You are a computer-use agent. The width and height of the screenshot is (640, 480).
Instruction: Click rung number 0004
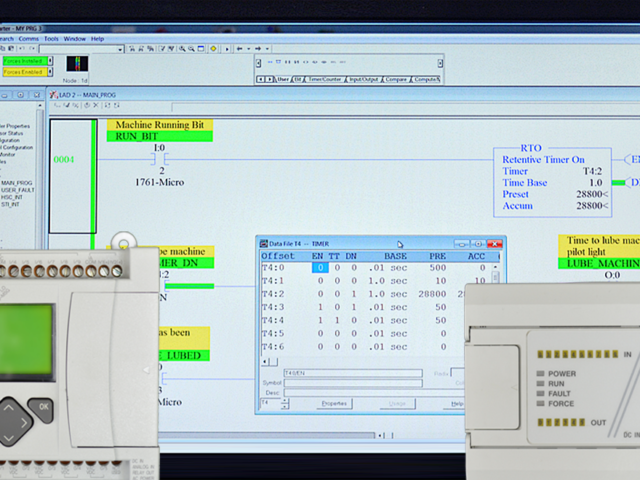tap(64, 160)
